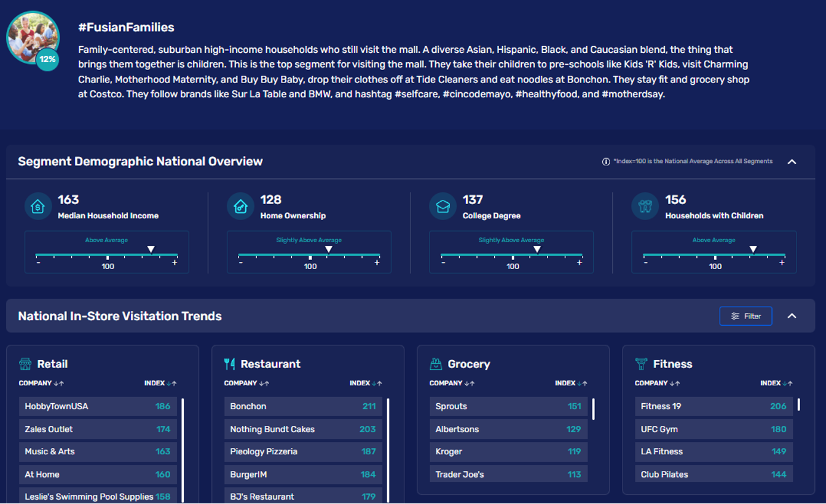
Task: Click the Fitness category icon
Action: point(641,364)
